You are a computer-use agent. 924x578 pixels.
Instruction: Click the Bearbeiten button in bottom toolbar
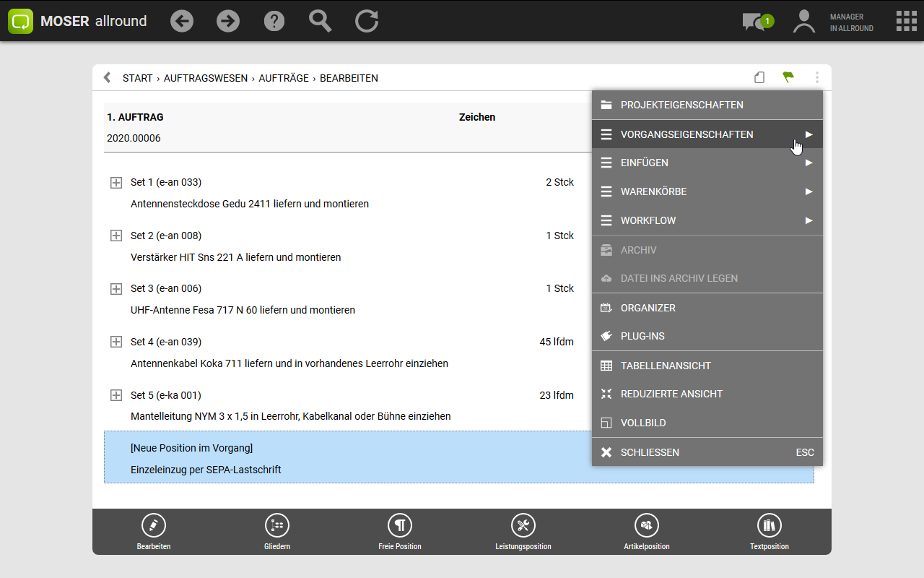click(x=154, y=532)
